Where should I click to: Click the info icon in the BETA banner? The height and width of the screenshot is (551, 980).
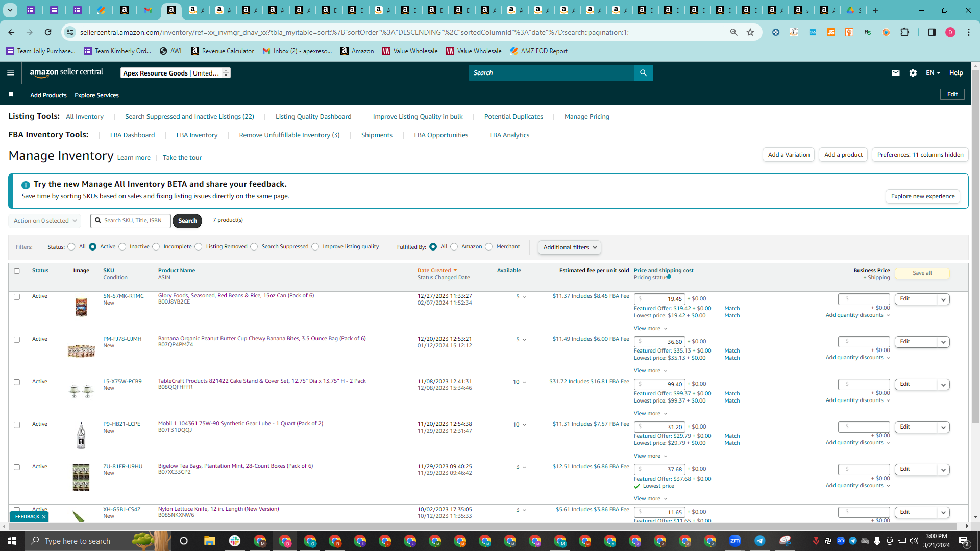click(26, 185)
